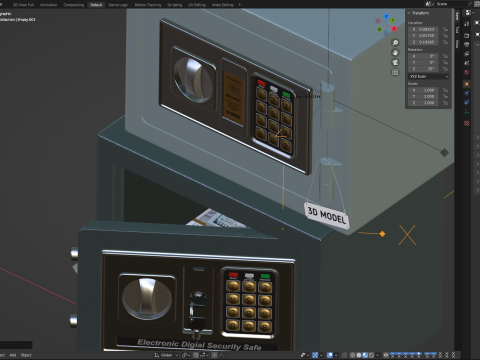This screenshot has height=360, width=480.
Task: Click the Zoom view magnifier icon
Action: [x=395, y=43]
